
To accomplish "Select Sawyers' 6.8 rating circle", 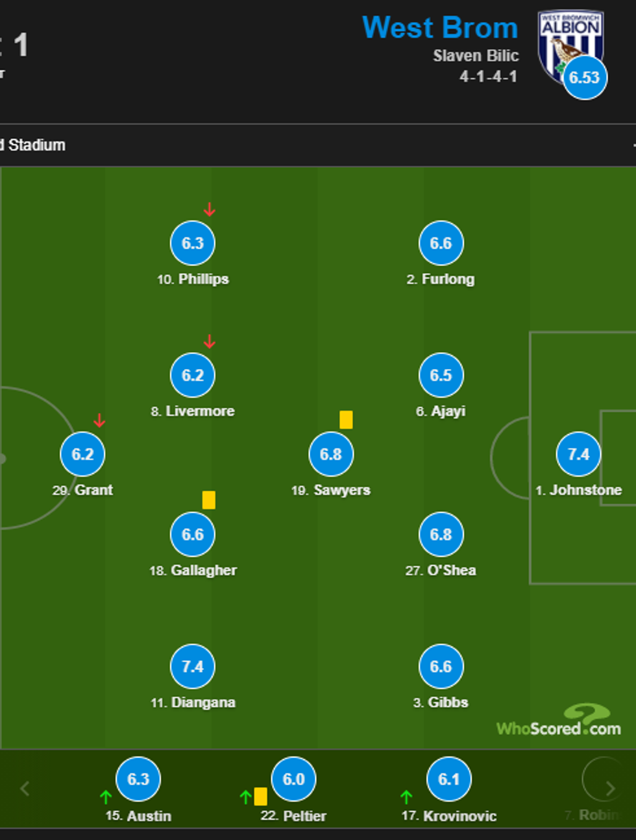I will pyautogui.click(x=331, y=454).
